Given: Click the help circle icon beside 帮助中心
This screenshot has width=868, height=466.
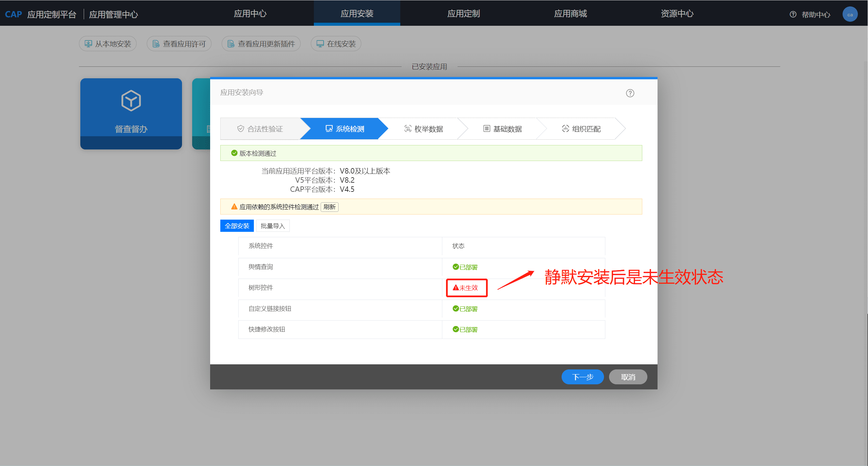Looking at the screenshot, I should coord(793,14).
